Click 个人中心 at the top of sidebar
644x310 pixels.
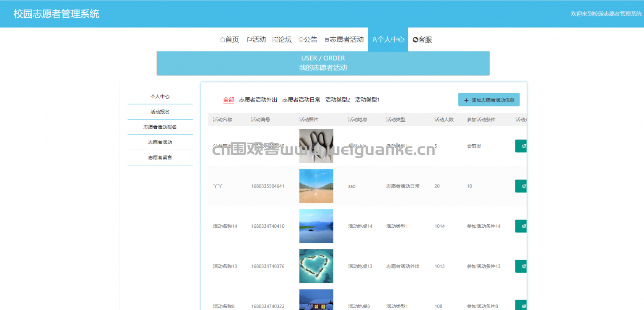click(160, 96)
